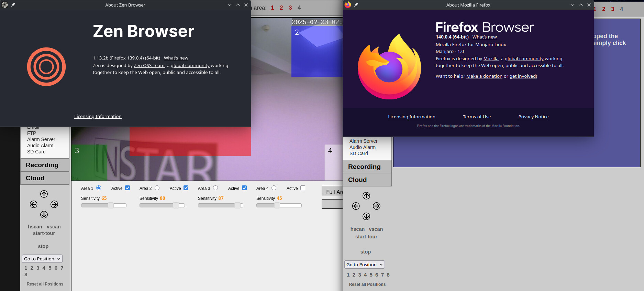Click pin icon in About Zen Browser title bar

(x=13, y=5)
